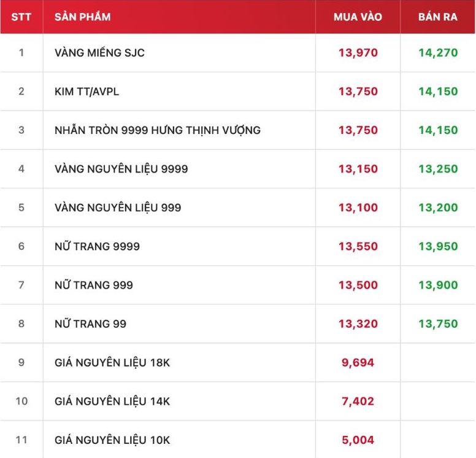Viewport: 476px width, 458px height.
Task: Click buy price 13,100
Action: click(358, 208)
